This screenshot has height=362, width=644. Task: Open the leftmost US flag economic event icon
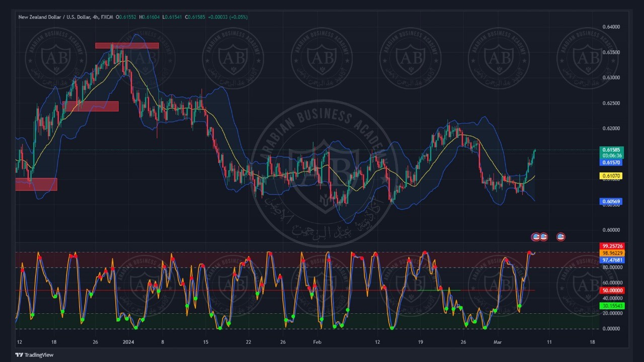[536, 237]
